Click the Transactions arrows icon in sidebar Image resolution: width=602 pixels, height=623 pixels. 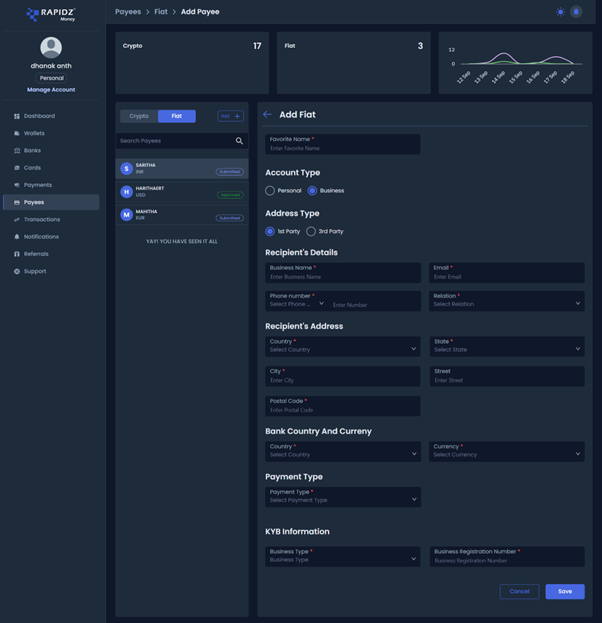17,219
